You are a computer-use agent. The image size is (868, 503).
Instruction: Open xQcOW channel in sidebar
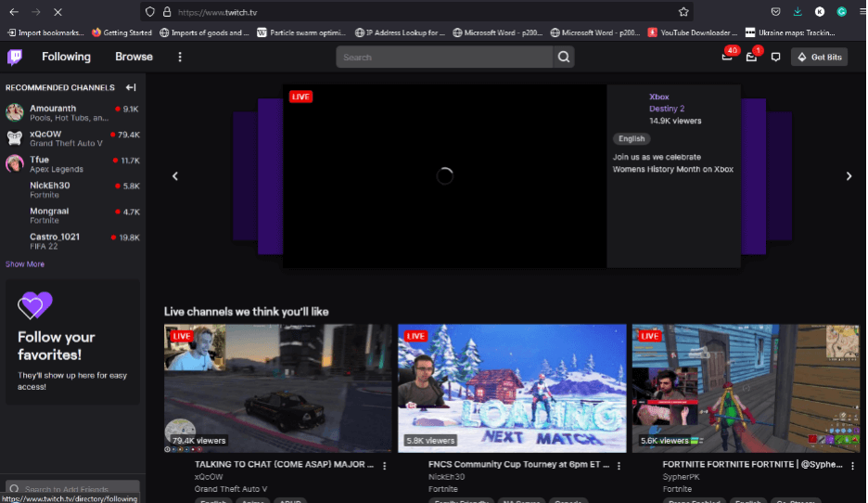pyautogui.click(x=72, y=138)
